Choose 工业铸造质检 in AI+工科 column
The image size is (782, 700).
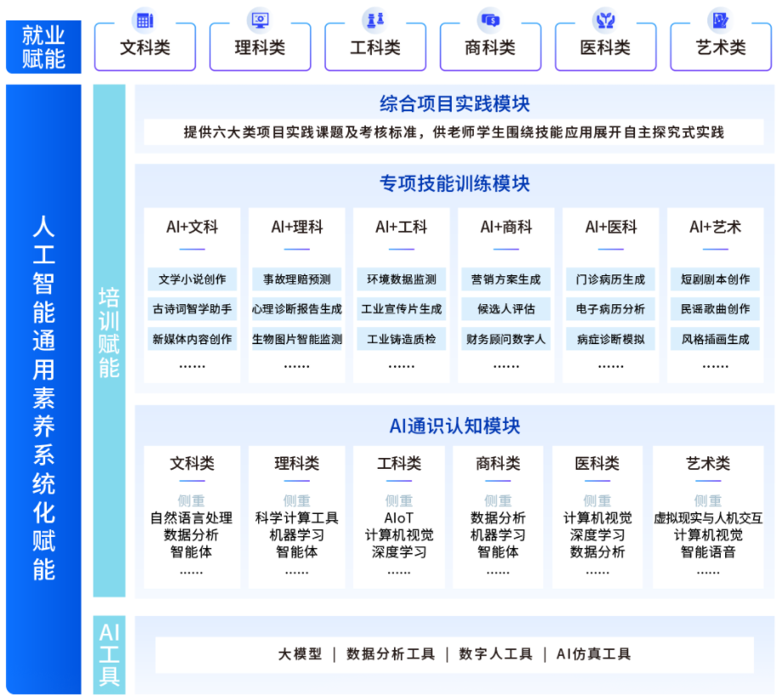point(401,339)
